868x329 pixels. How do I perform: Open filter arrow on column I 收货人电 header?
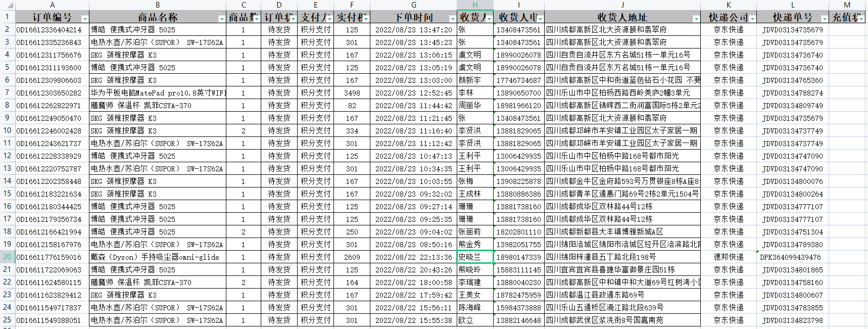540,19
